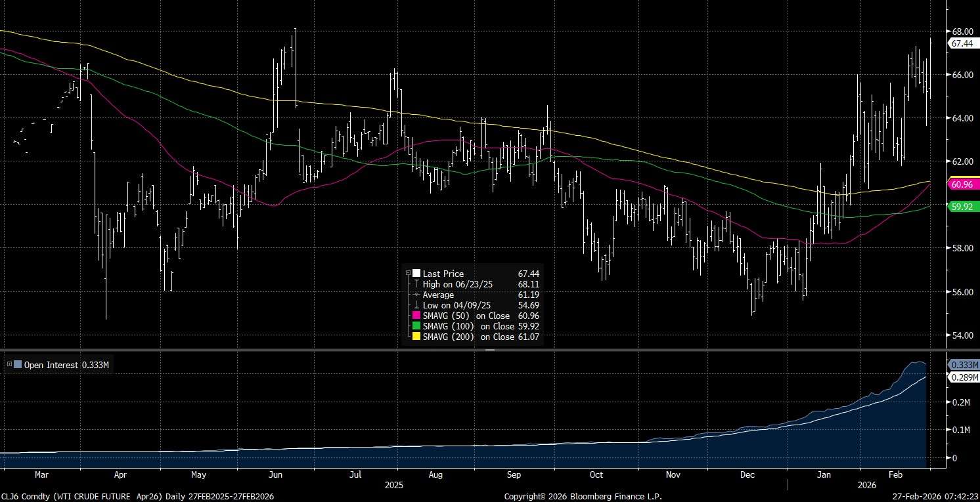Select the magenta 60.96 axis price tag
980x502 pixels.
[962, 185]
